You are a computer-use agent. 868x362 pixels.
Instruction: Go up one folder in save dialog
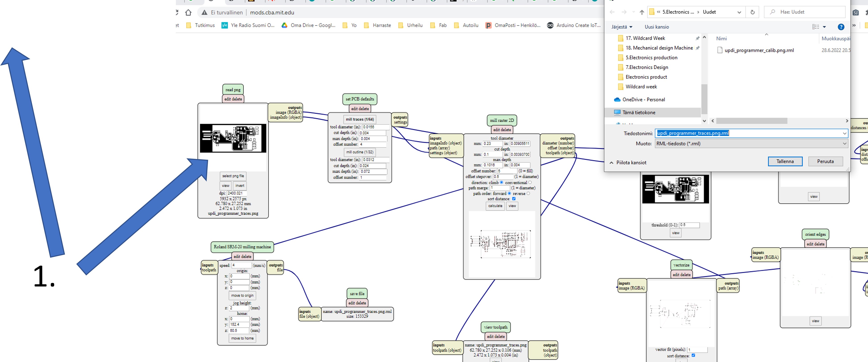[642, 12]
